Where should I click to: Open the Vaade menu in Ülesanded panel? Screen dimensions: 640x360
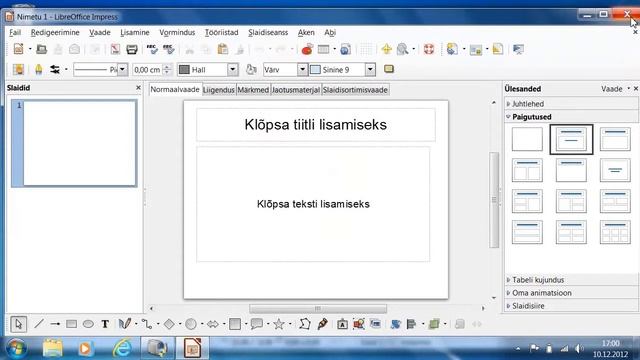click(x=615, y=89)
